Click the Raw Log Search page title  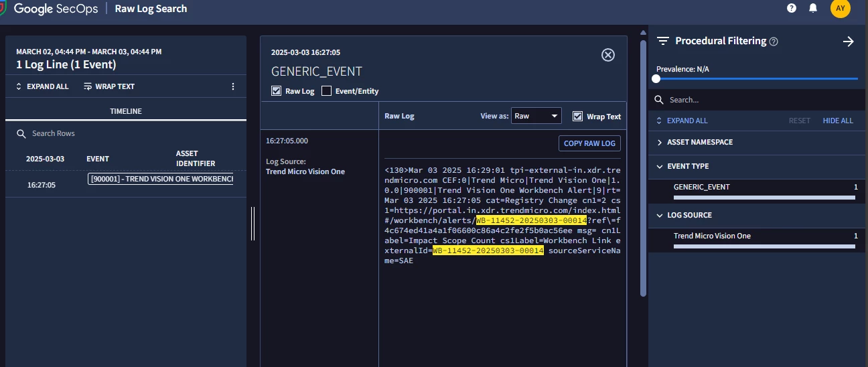[x=151, y=9]
